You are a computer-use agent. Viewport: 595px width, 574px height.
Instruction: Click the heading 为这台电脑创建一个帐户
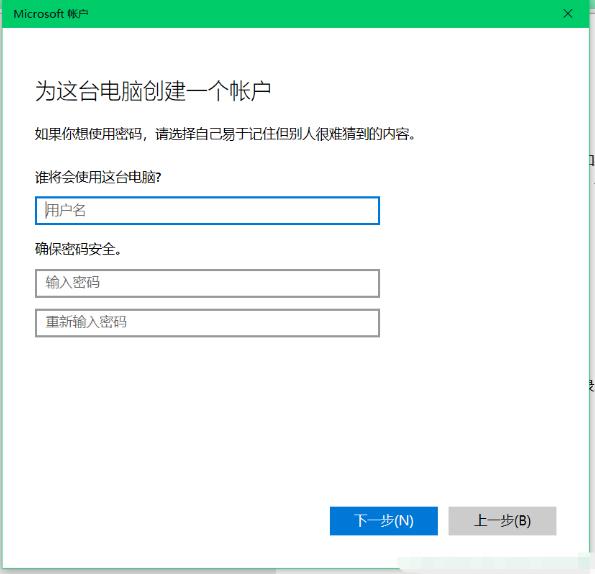153,91
